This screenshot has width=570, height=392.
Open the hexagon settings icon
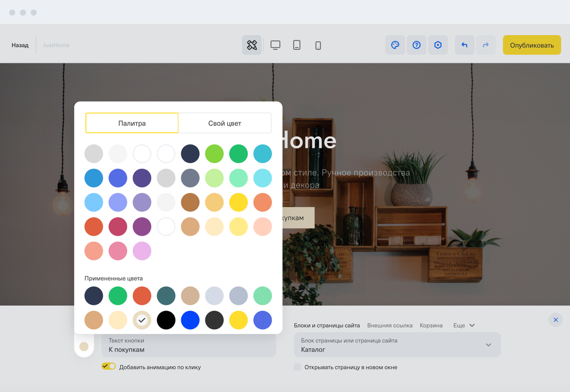438,45
